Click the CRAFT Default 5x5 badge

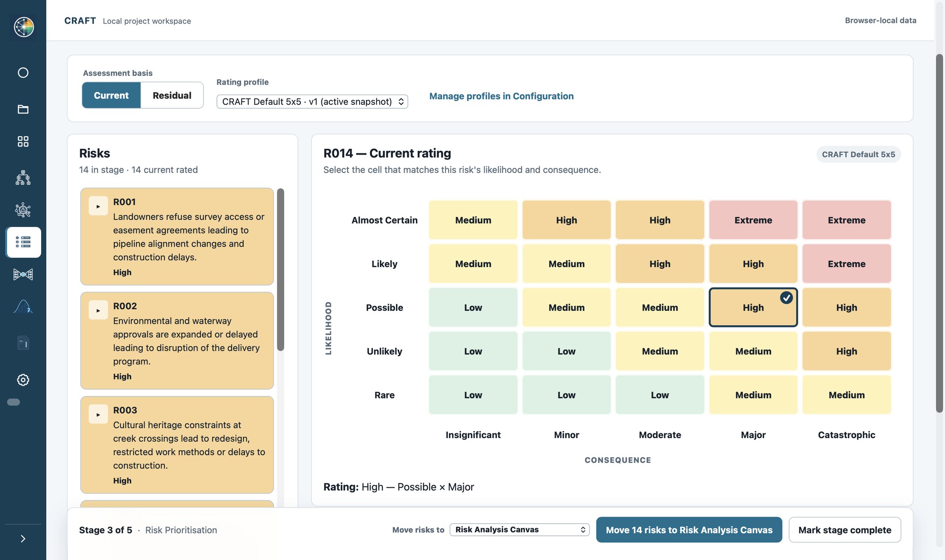[x=859, y=155]
